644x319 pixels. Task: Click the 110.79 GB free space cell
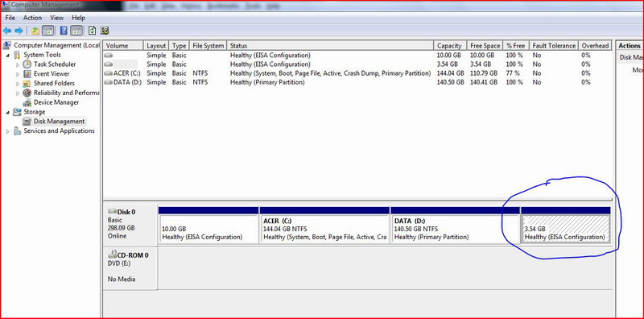point(484,73)
